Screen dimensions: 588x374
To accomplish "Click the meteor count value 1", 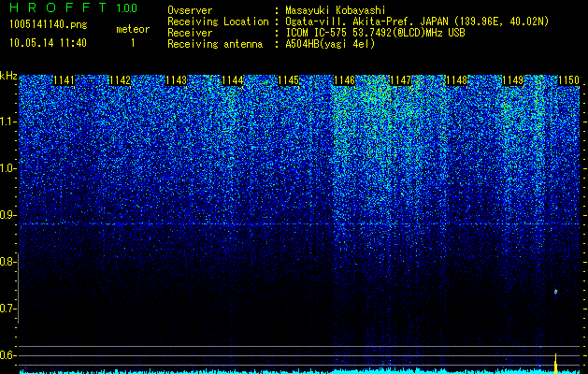I will coord(133,44).
